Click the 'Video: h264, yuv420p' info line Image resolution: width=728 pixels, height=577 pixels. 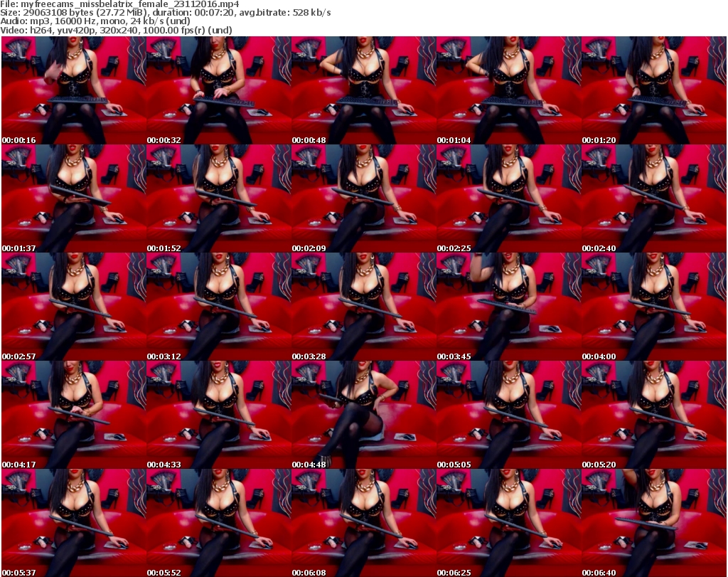click(x=116, y=30)
